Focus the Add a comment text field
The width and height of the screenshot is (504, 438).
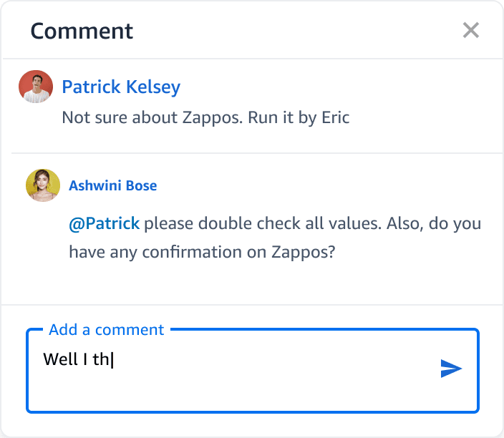(253, 371)
